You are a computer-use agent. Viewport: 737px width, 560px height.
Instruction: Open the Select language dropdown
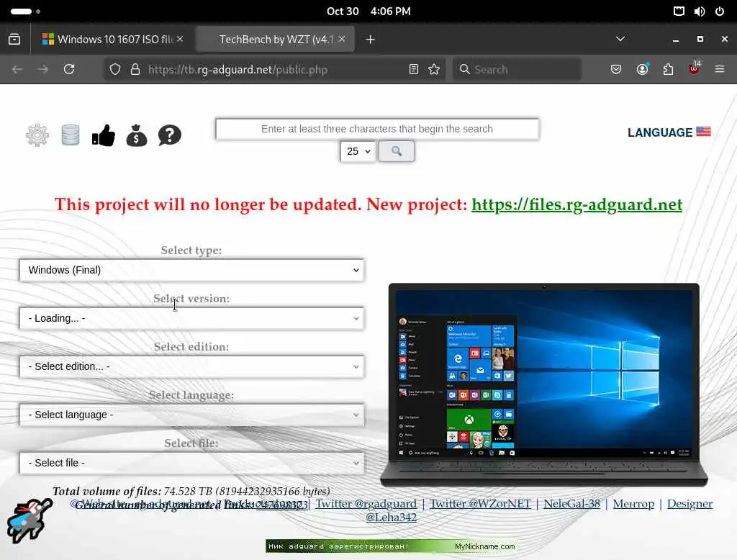tap(191, 415)
